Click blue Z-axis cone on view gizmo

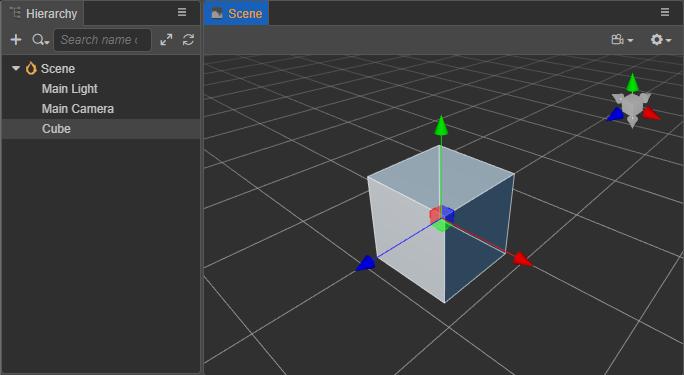615,115
